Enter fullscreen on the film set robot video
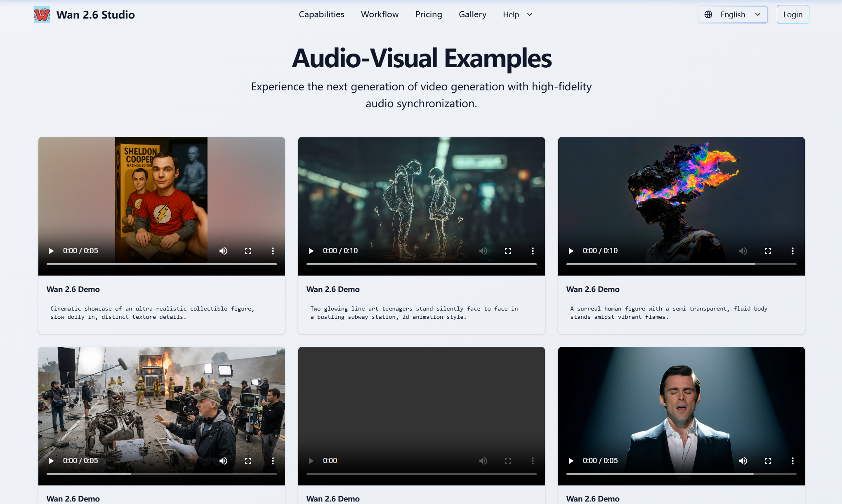 [248, 461]
